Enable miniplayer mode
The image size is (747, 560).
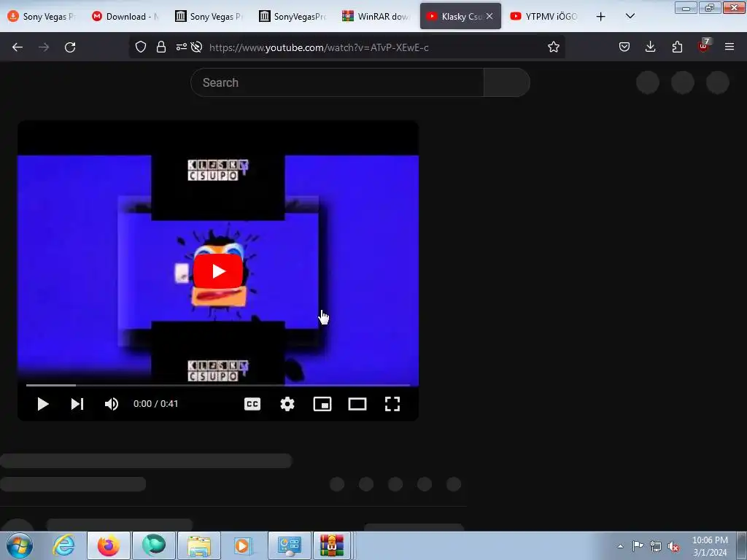[x=322, y=404]
